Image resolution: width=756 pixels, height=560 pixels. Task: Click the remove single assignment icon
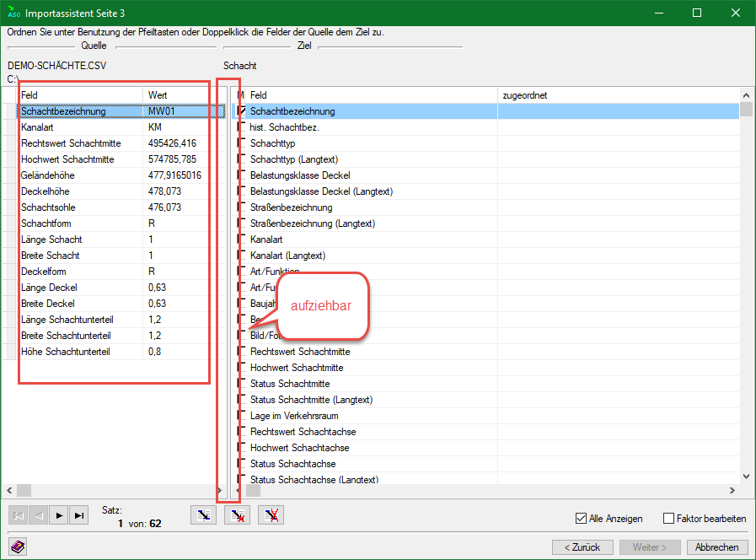click(237, 516)
